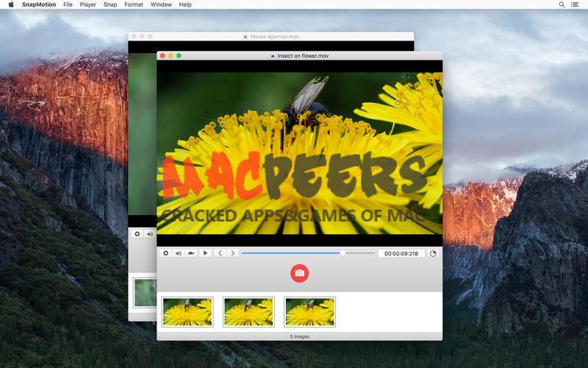Step back one frame with left arrow
The image size is (588, 368).
point(220,253)
